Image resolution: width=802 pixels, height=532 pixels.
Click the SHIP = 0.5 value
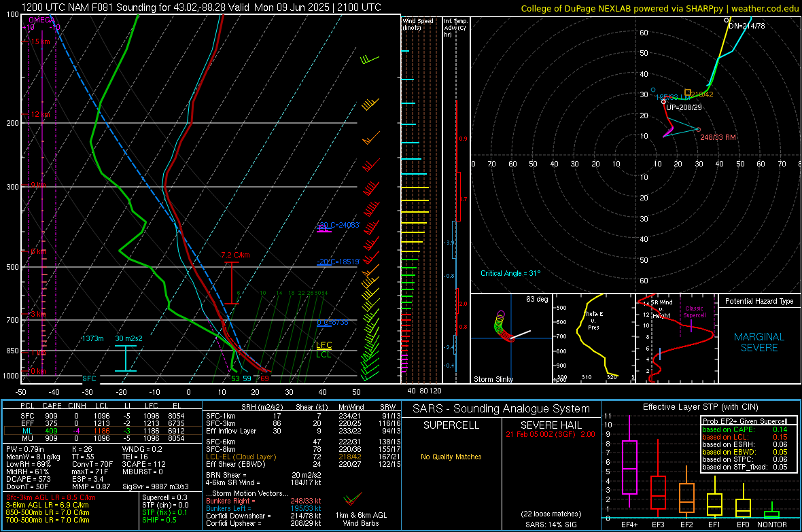tap(159, 520)
